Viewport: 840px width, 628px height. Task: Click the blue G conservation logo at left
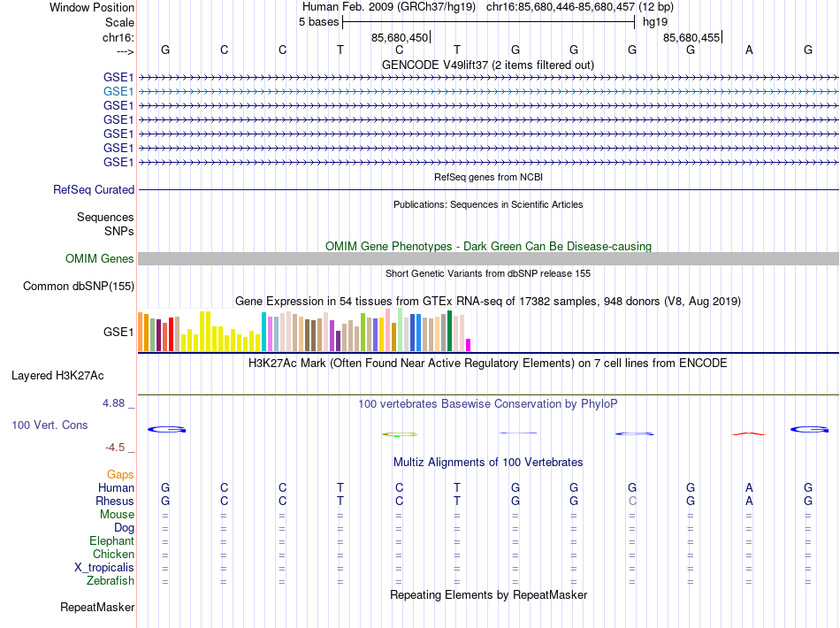coord(166,429)
